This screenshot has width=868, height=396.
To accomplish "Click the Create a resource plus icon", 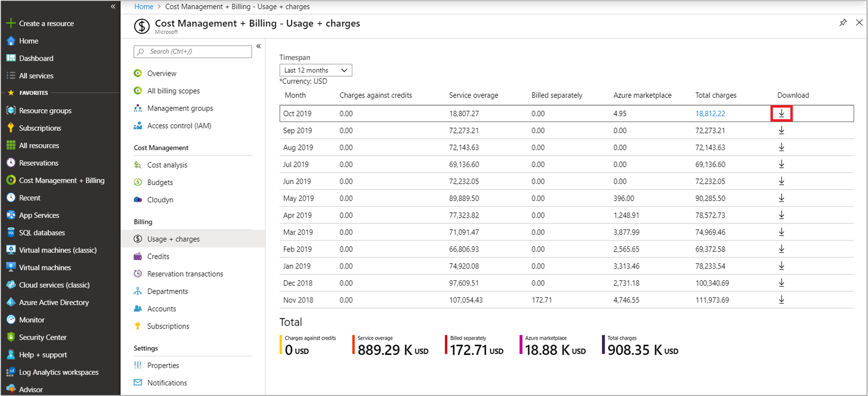I will pyautogui.click(x=11, y=23).
